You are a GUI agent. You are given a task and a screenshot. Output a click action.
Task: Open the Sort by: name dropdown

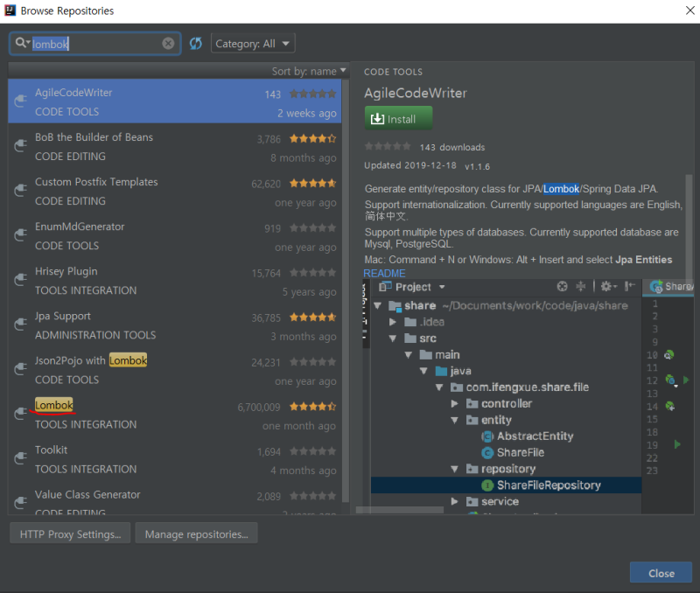pyautogui.click(x=309, y=71)
